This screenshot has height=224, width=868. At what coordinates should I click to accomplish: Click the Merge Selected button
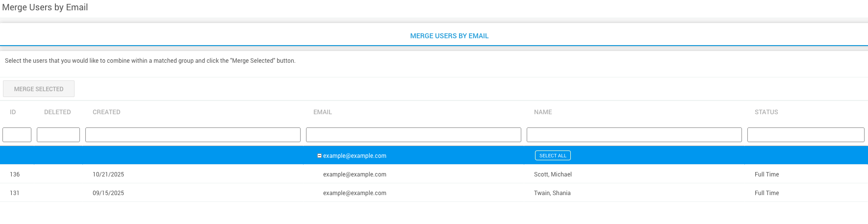tap(39, 89)
